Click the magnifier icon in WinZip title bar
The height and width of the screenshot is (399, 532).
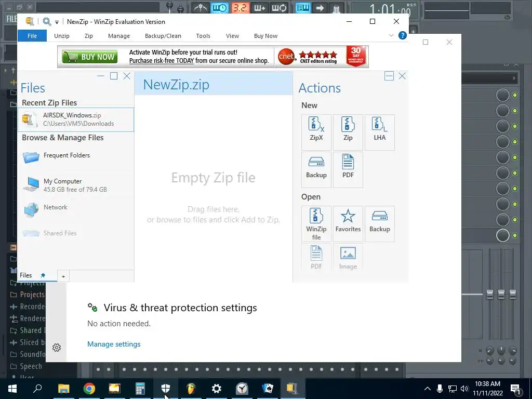(47, 22)
